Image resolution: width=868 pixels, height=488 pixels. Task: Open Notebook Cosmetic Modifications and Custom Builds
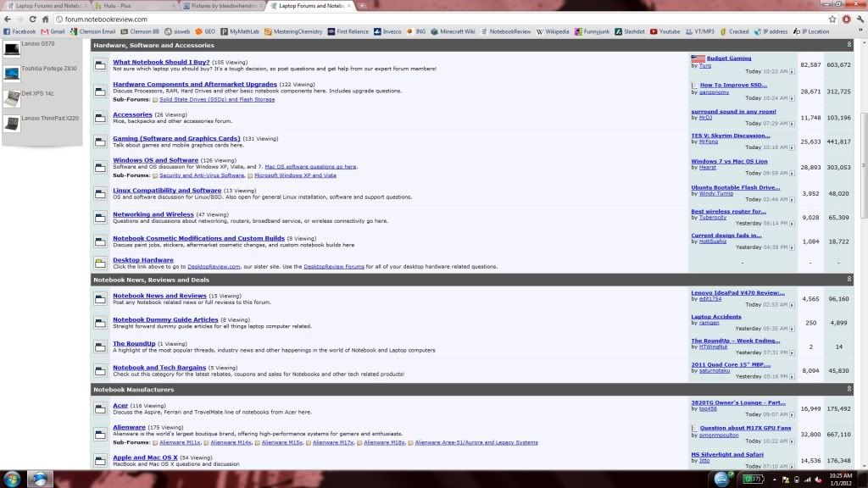[198, 238]
